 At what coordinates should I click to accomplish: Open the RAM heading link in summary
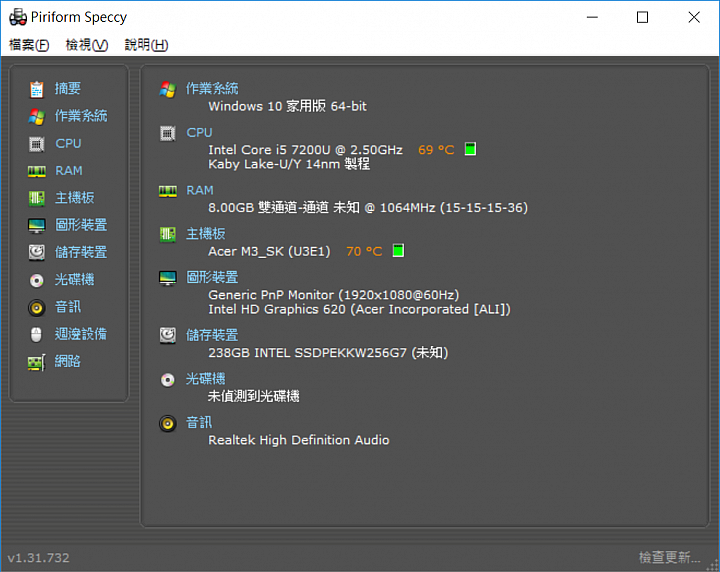tap(200, 191)
